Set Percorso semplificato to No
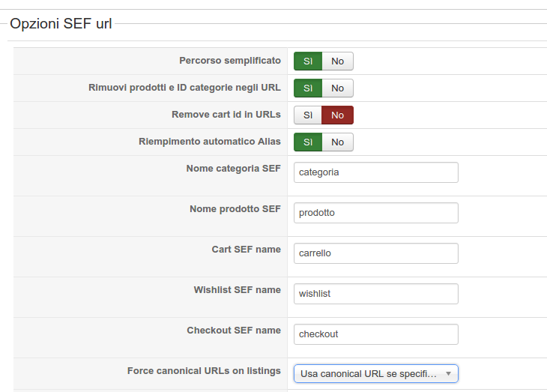 tap(338, 61)
